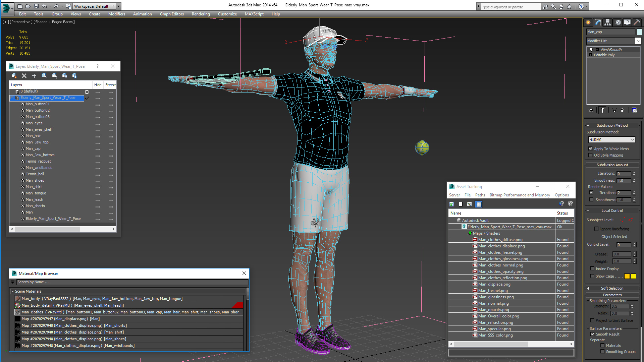The height and width of the screenshot is (362, 644).
Task: Toggle Smooth Result checkbox
Action: [x=593, y=334]
